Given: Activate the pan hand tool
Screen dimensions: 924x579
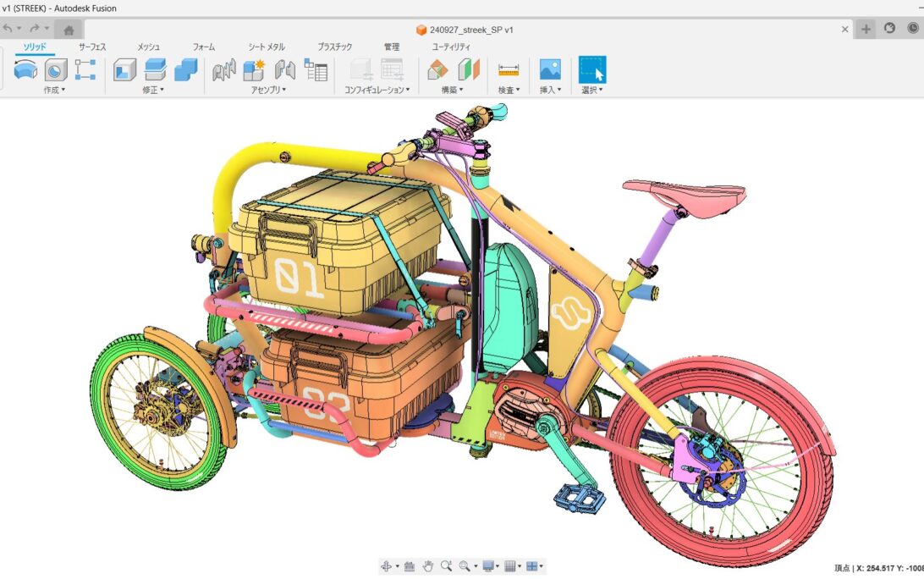Looking at the screenshot, I should [x=428, y=566].
